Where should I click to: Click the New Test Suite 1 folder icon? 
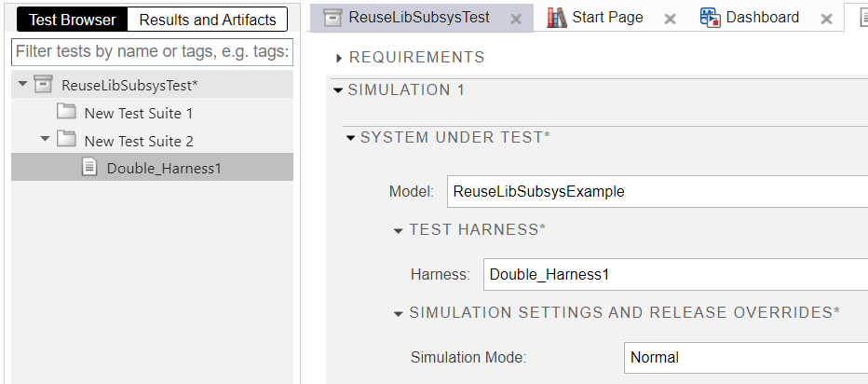66,113
